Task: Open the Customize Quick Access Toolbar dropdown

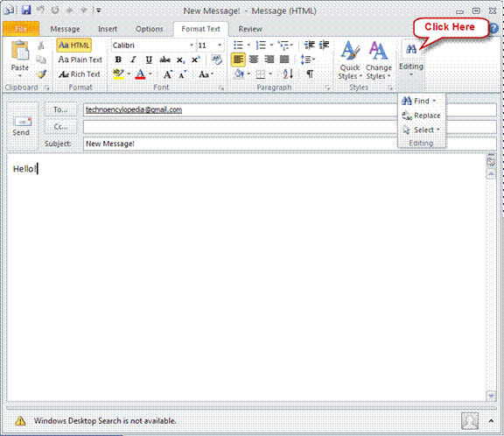Action: [x=98, y=11]
